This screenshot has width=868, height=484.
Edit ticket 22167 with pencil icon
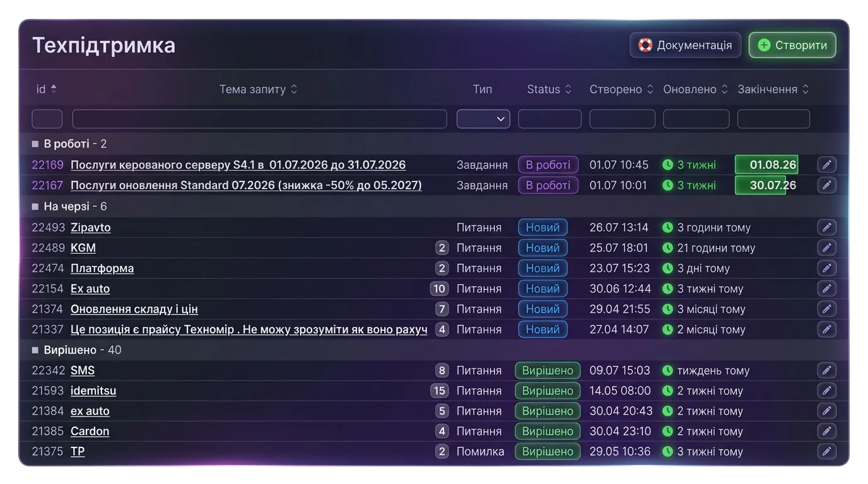[x=826, y=185]
